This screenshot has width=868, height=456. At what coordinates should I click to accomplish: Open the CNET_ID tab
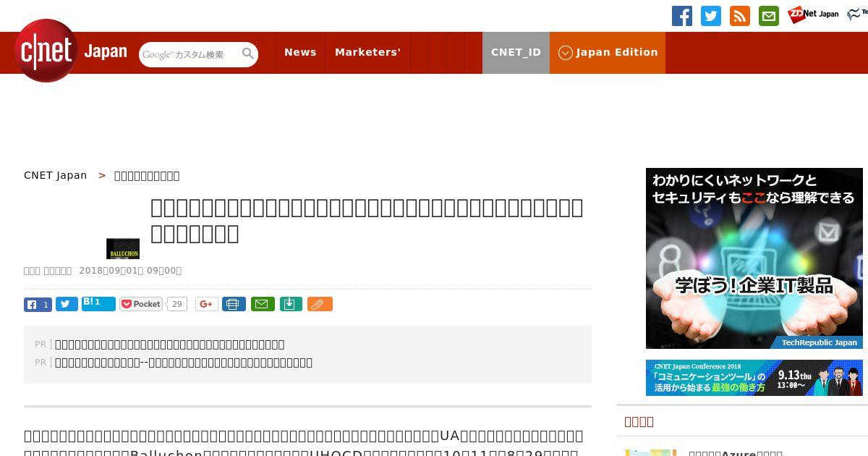pyautogui.click(x=516, y=52)
